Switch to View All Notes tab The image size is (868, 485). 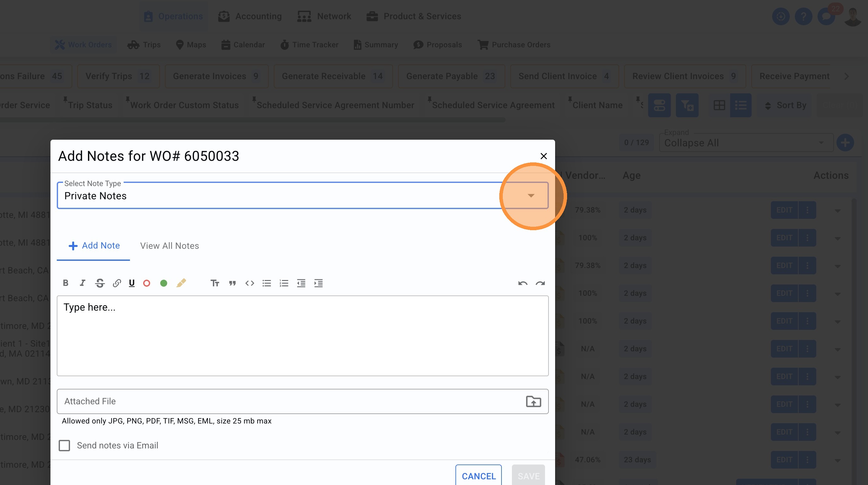[x=169, y=246]
